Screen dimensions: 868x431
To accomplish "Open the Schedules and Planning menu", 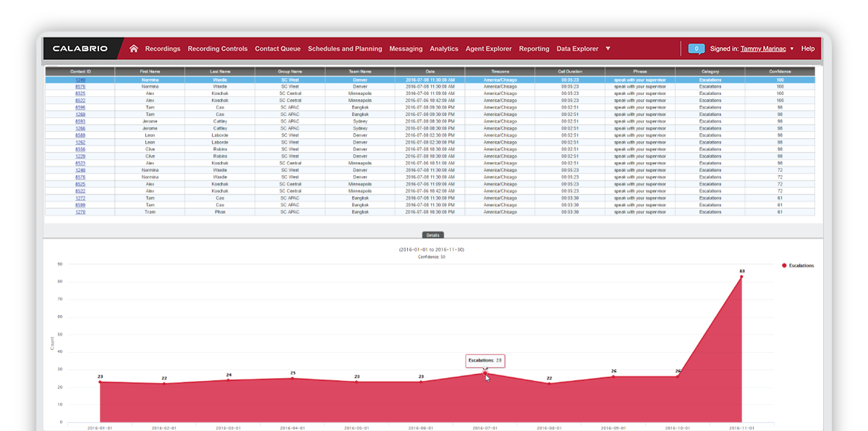I will pyautogui.click(x=345, y=49).
